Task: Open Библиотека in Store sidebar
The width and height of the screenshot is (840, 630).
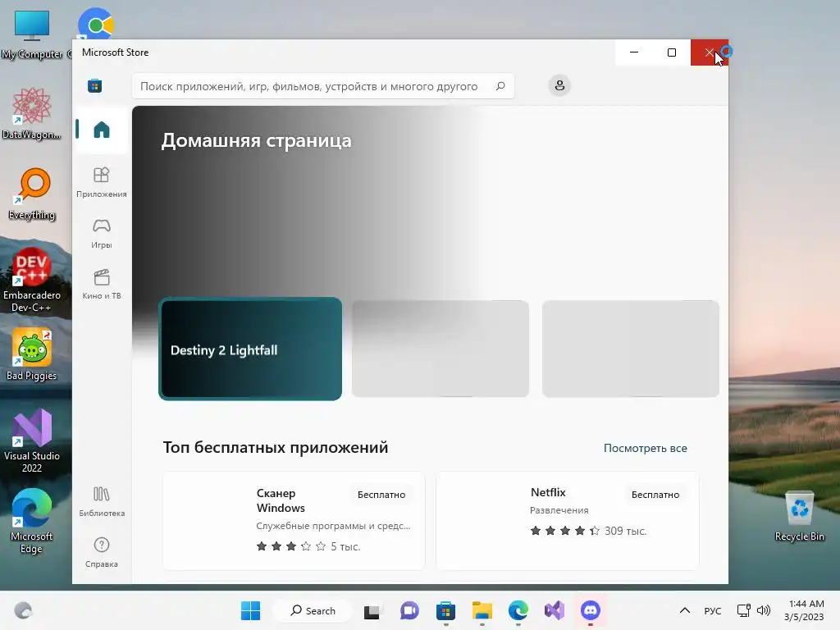Action: [101, 501]
